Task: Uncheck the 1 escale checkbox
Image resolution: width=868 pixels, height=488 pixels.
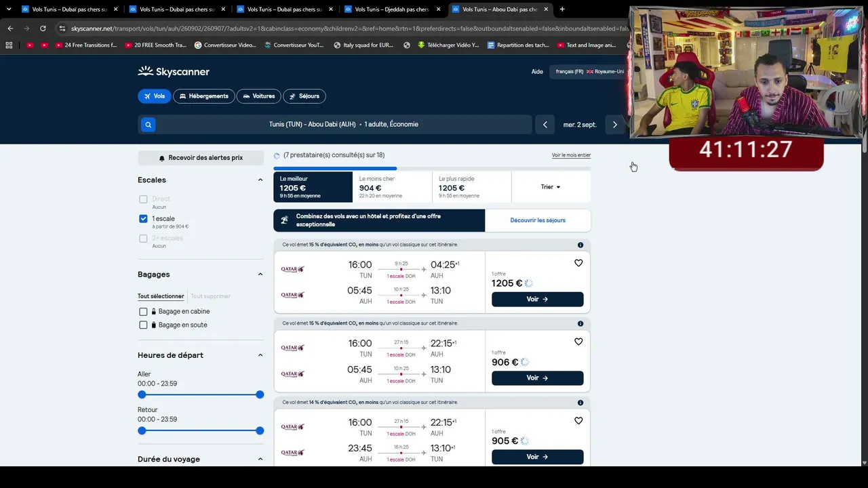Action: click(143, 219)
